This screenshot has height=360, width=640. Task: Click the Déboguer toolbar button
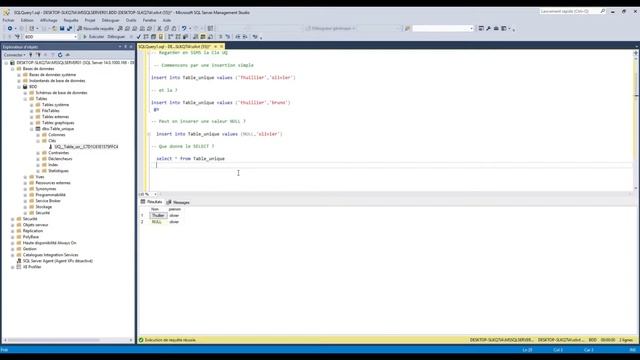pyautogui.click(x=116, y=37)
